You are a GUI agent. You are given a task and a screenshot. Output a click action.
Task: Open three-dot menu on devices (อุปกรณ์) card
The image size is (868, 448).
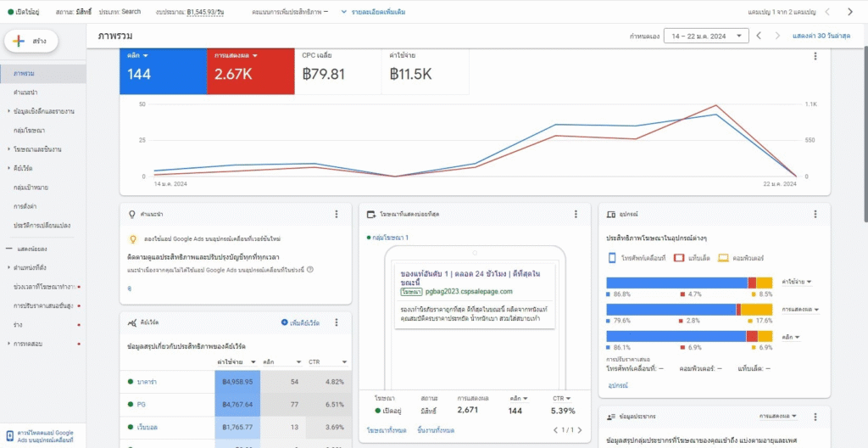click(x=815, y=215)
